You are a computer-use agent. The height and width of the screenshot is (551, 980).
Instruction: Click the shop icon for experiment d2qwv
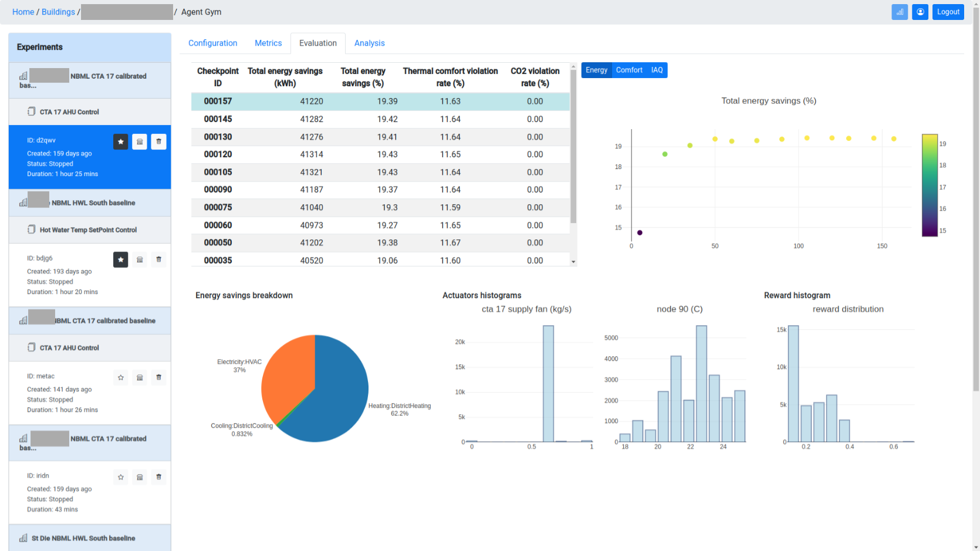140,141
